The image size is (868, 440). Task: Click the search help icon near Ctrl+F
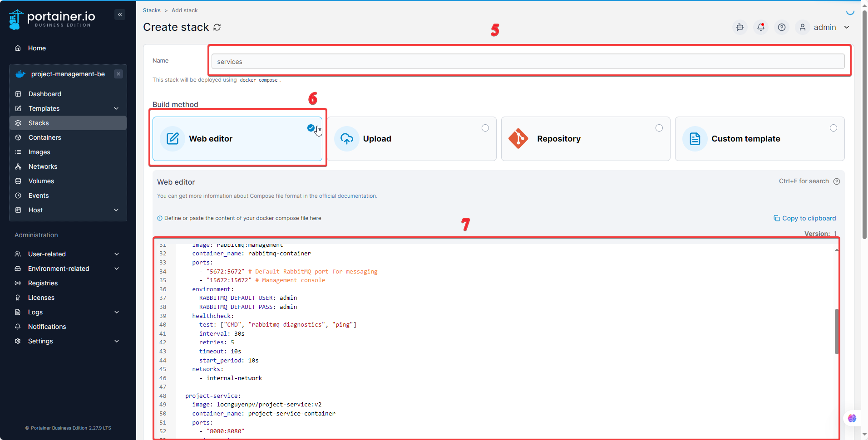coord(837,181)
